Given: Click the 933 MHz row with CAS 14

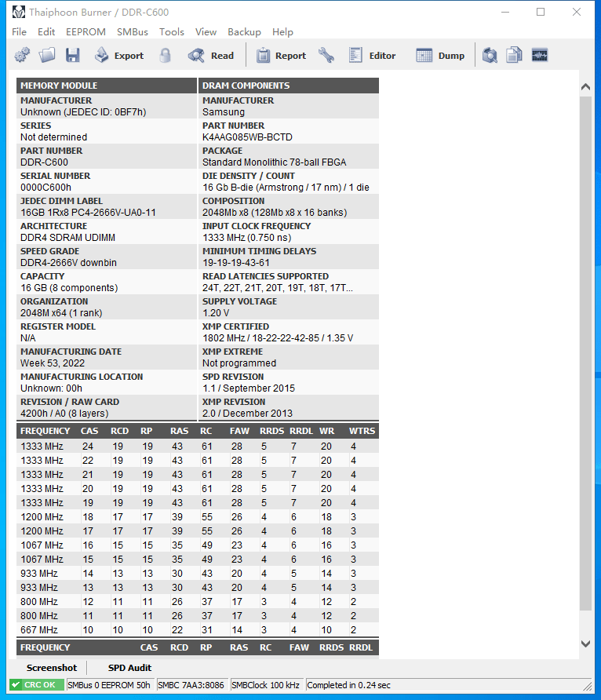Looking at the screenshot, I should pos(197,573).
